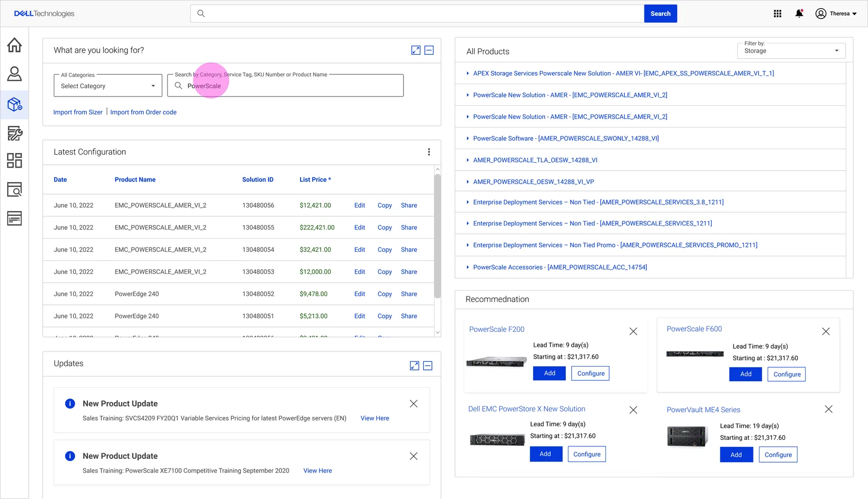Open View Here for PowerEdge pricing update
Screen dimensions: 868x499
(x=375, y=419)
